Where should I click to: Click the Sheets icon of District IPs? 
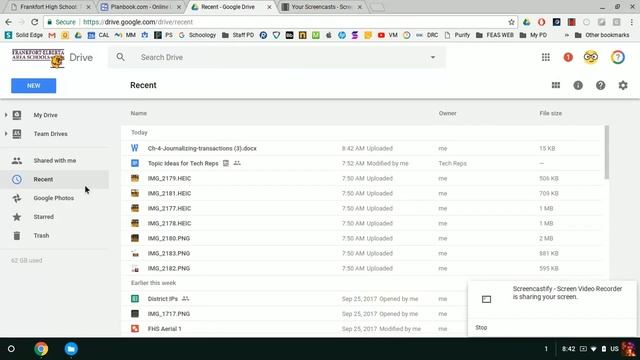click(x=135, y=299)
